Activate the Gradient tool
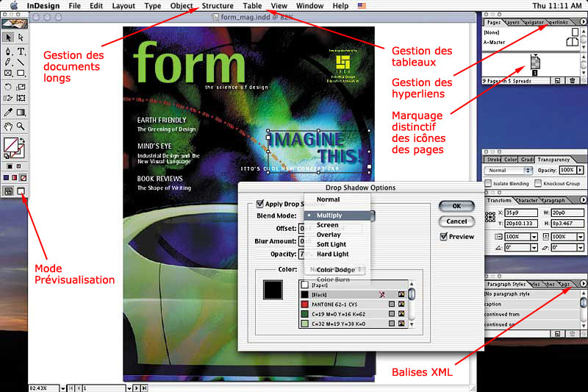The image size is (588, 392). pyautogui.click(x=21, y=113)
